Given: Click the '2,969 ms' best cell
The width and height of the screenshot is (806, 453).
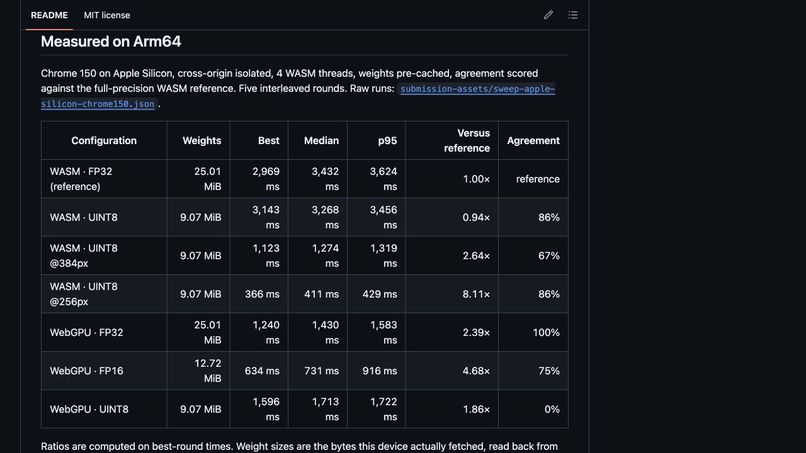Looking at the screenshot, I should tap(259, 179).
